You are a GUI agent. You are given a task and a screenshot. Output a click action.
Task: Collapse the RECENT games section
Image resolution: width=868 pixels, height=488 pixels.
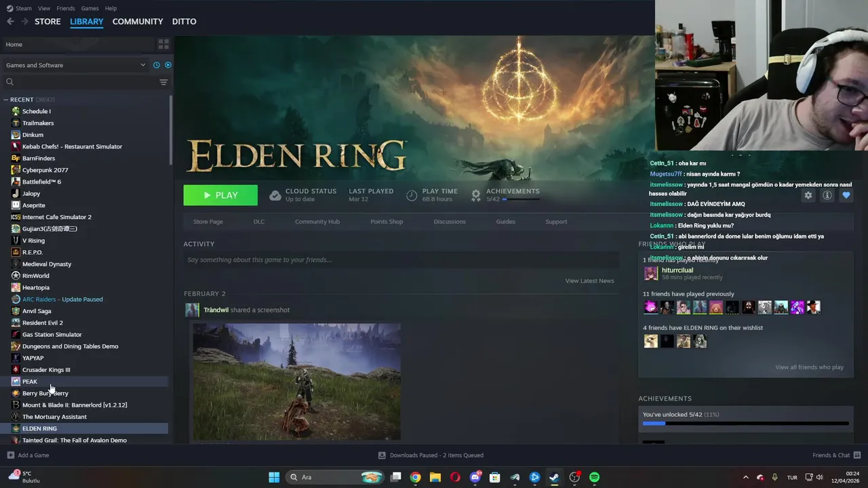click(x=6, y=100)
